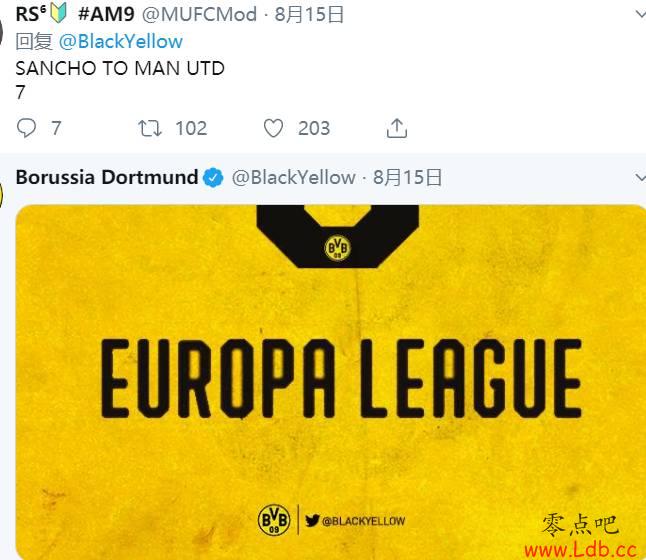Click the beginner shield emoji beside RS
The width and height of the screenshot is (646, 560).
58,12
